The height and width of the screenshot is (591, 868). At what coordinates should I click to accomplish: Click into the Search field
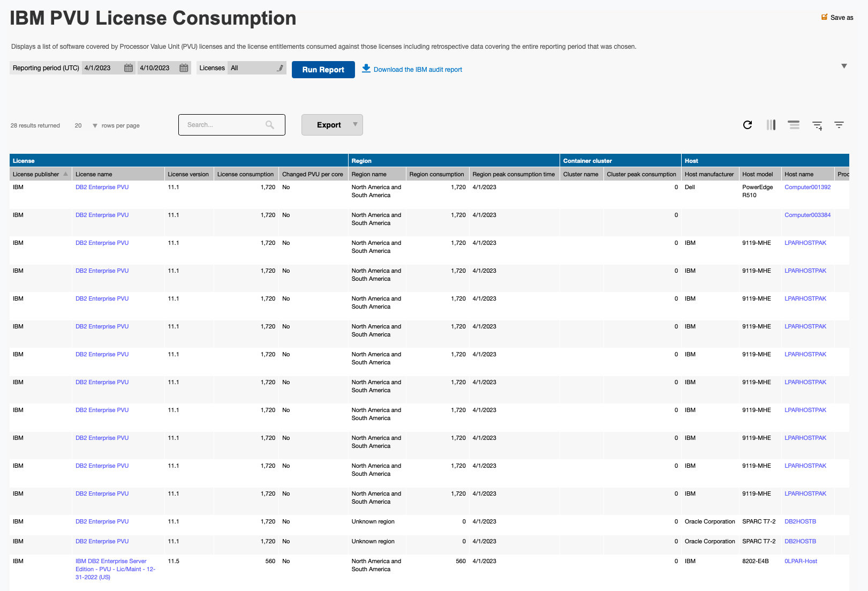tap(224, 125)
